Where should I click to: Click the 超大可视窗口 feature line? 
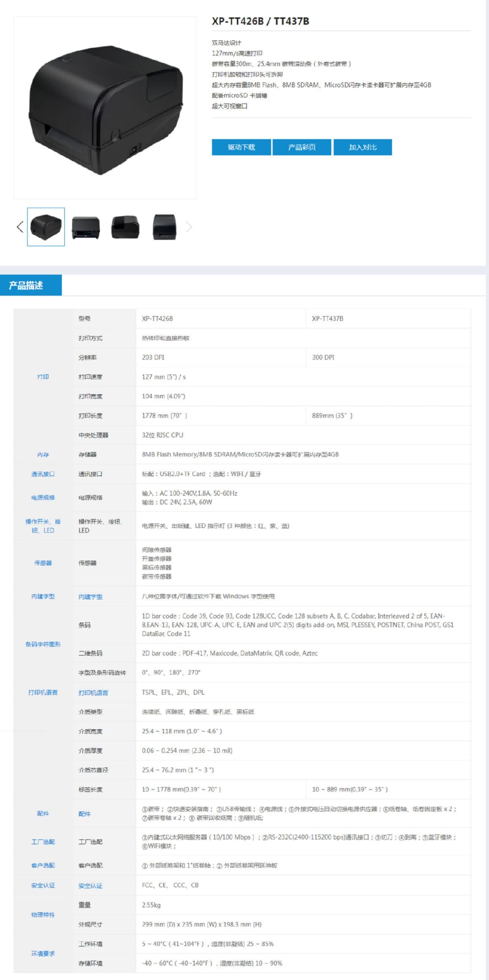[x=229, y=106]
